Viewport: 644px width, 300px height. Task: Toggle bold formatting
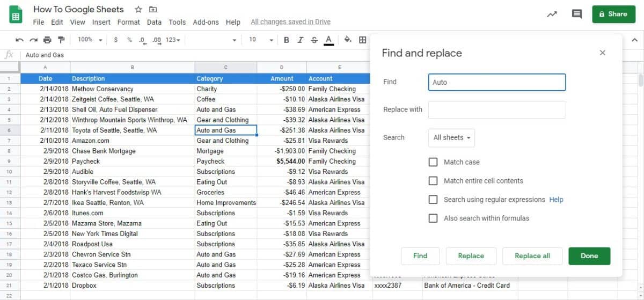click(287, 40)
